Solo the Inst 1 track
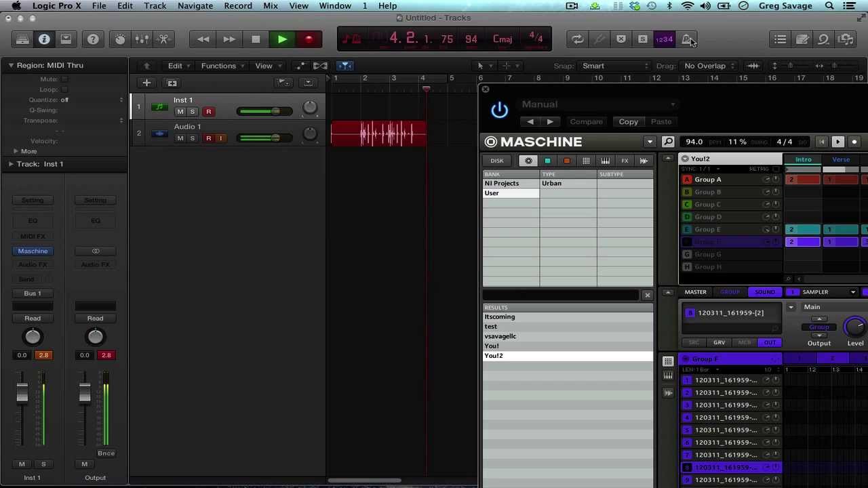868x488 pixels. (x=193, y=111)
